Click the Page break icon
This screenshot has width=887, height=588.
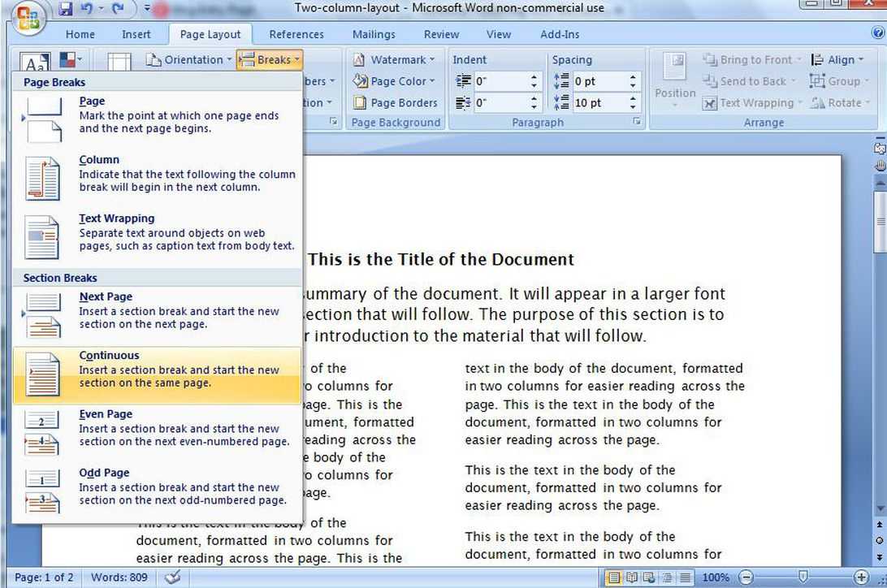pyautogui.click(x=44, y=119)
